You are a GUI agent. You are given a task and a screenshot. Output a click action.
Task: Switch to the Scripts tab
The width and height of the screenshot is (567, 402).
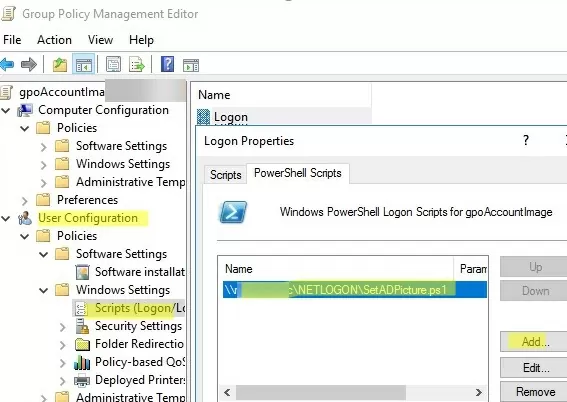[226, 175]
